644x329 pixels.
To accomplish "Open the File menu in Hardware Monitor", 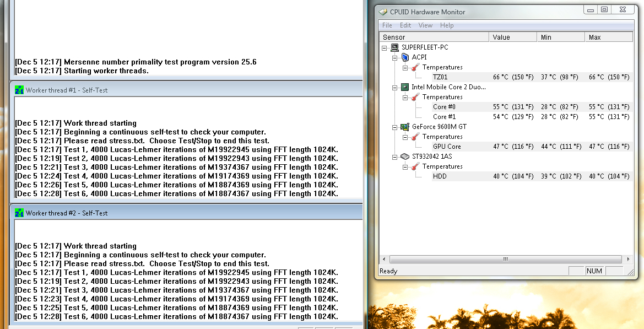I will (x=387, y=25).
